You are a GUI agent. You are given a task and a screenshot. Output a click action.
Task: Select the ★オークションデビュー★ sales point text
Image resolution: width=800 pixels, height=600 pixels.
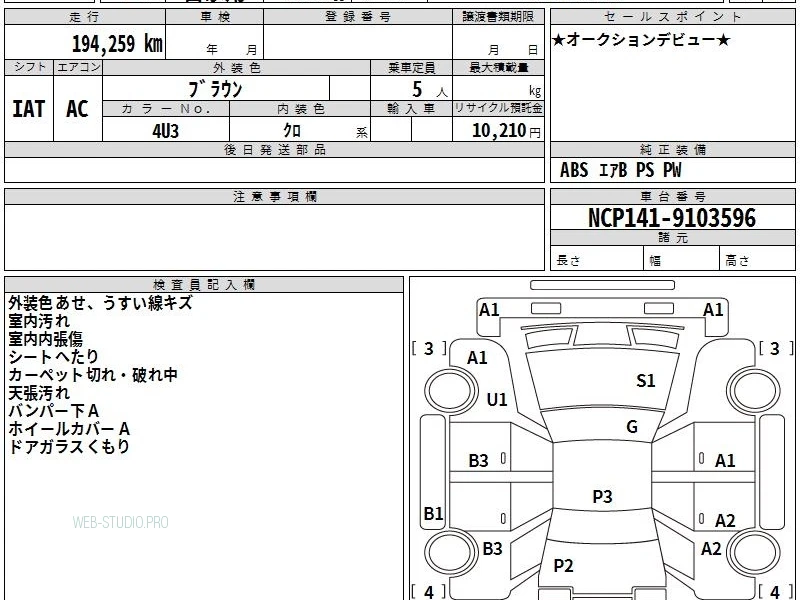(x=641, y=40)
